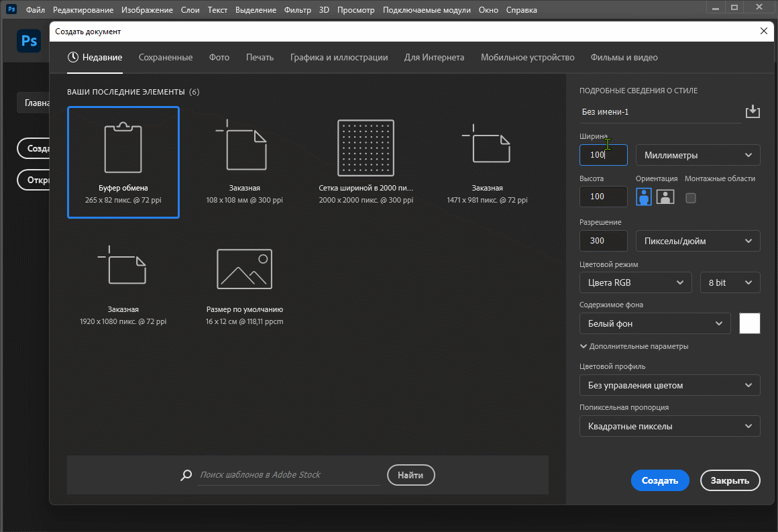Switch to the Сохраненные tab
The width and height of the screenshot is (778, 532).
point(166,58)
